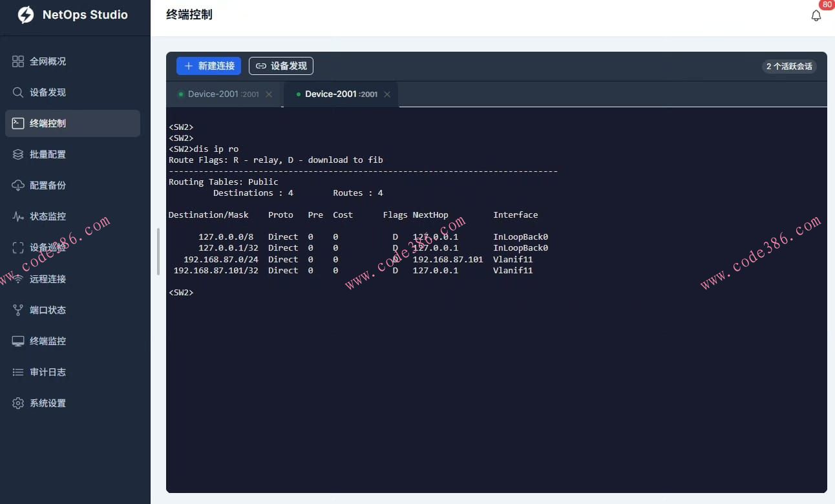The height and width of the screenshot is (504, 835).
Task: Click the 系统设置 gear icon
Action: click(x=18, y=403)
